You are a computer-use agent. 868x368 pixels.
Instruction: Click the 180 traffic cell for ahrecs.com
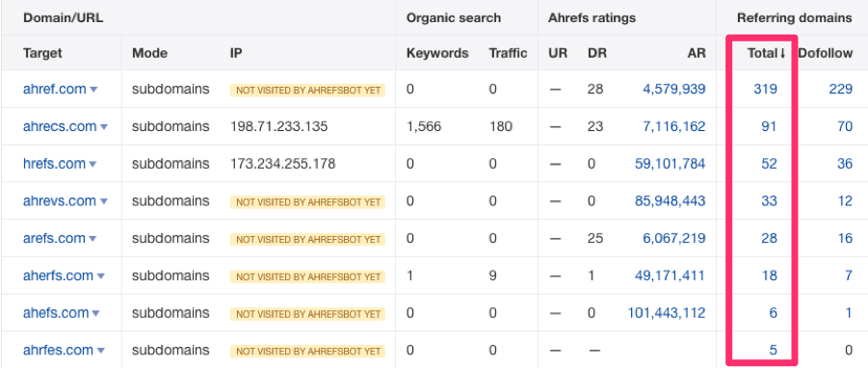click(500, 126)
